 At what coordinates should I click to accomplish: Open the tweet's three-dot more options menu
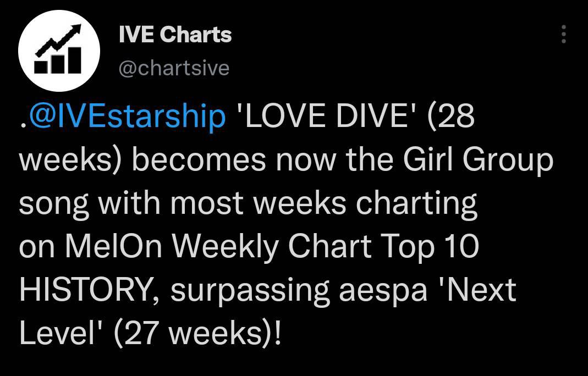563,34
